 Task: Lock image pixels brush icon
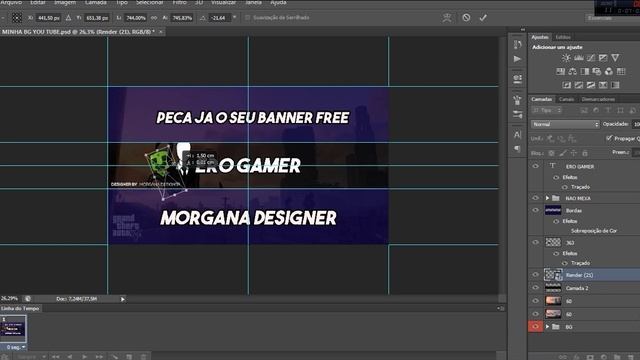click(x=563, y=153)
